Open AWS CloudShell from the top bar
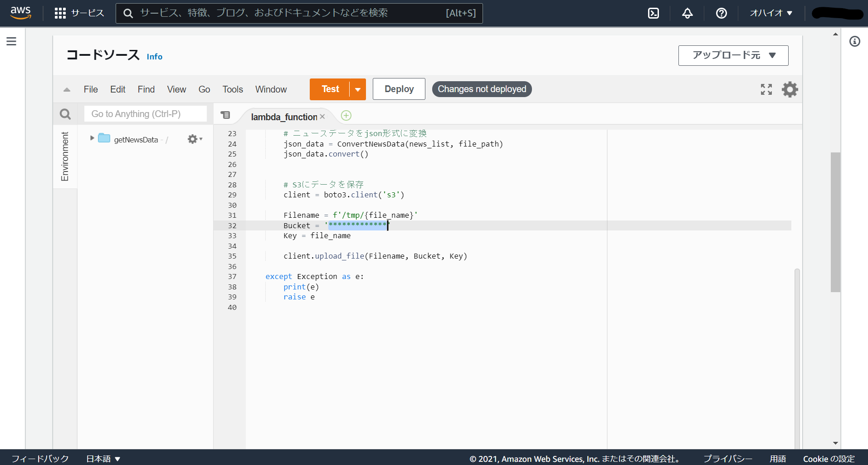This screenshot has width=868, height=465. pyautogui.click(x=653, y=13)
